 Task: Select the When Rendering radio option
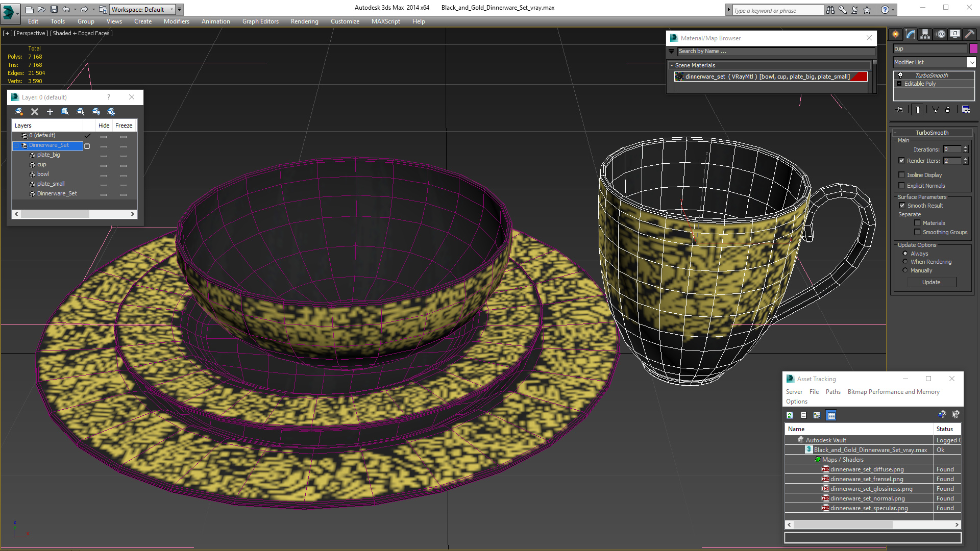click(905, 262)
